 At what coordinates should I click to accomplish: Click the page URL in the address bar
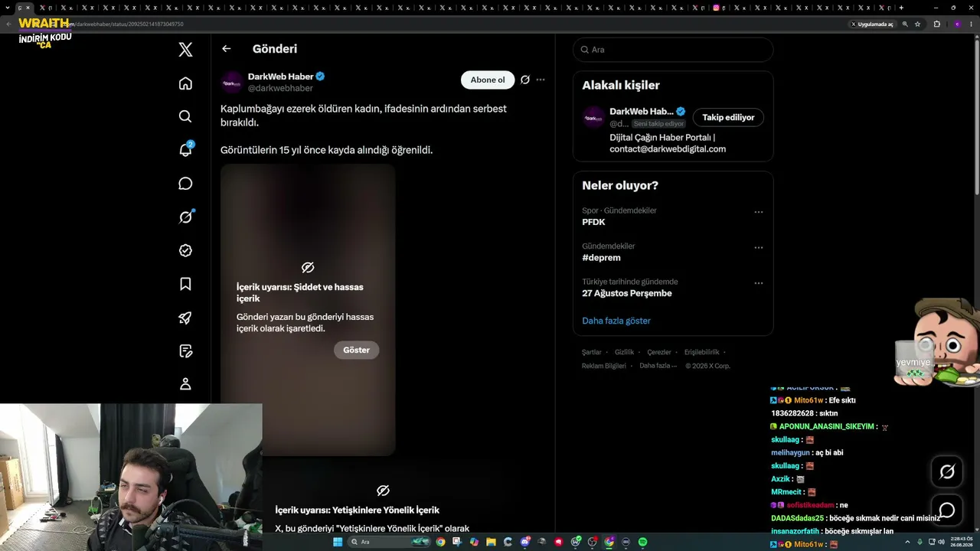pyautogui.click(x=130, y=24)
